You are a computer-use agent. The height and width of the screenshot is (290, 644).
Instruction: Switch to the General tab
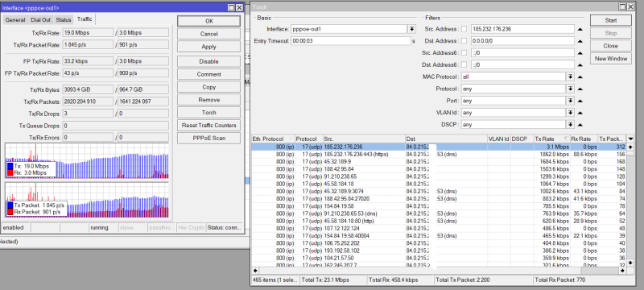[x=15, y=20]
